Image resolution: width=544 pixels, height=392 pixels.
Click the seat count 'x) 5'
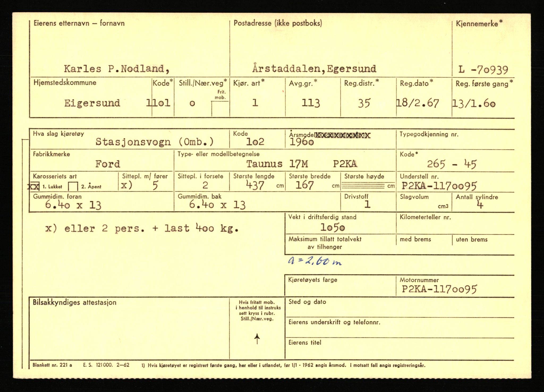pyautogui.click(x=140, y=185)
